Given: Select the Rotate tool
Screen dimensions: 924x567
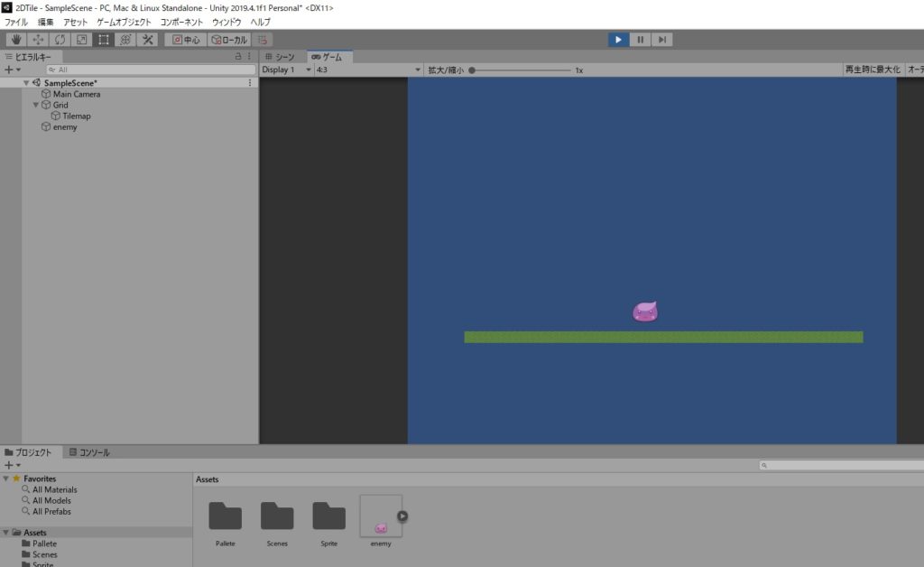Looking at the screenshot, I should point(60,40).
